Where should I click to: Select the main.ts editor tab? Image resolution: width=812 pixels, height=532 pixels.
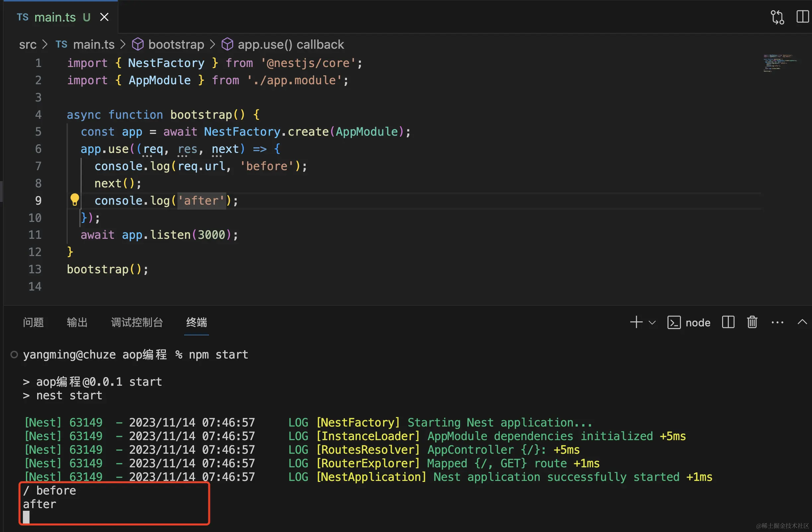point(61,17)
